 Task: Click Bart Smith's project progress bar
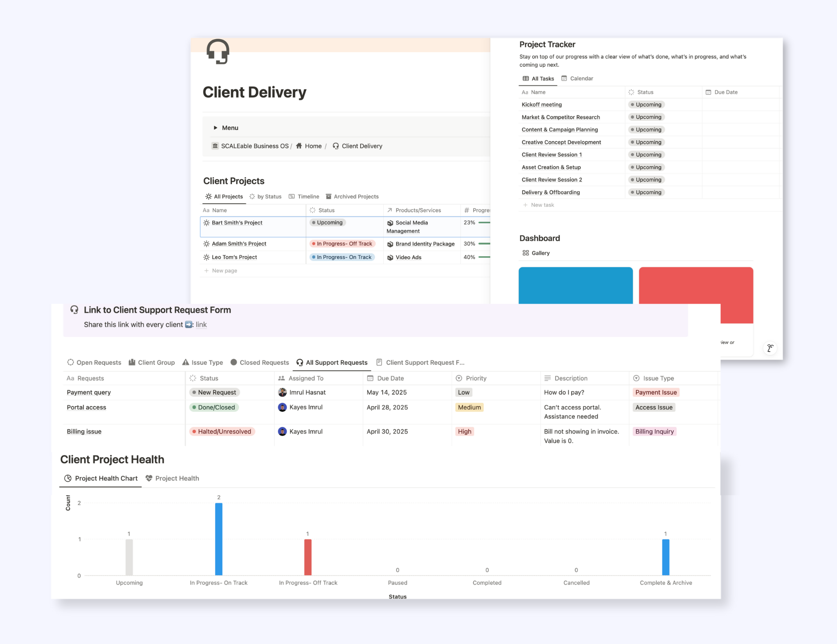(x=486, y=222)
